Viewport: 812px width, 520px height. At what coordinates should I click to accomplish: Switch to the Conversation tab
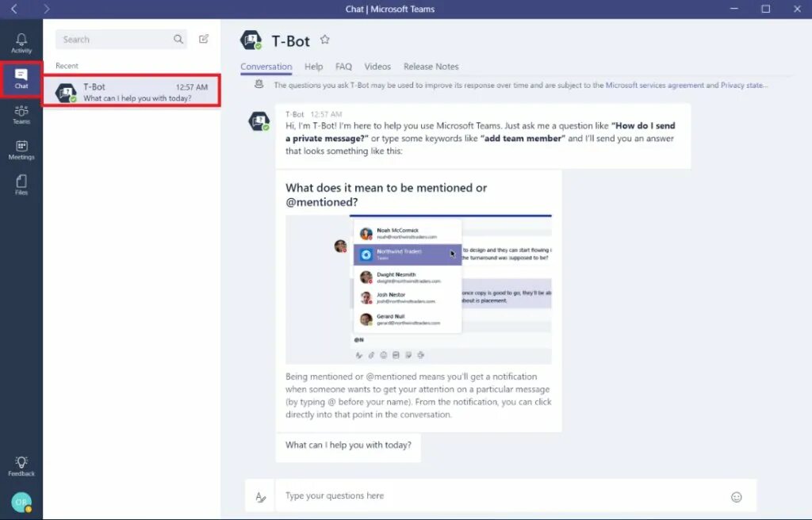(266, 67)
